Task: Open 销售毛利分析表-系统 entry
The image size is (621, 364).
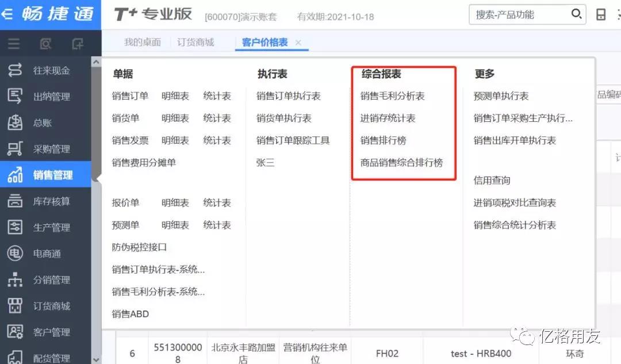Action: coord(158,292)
